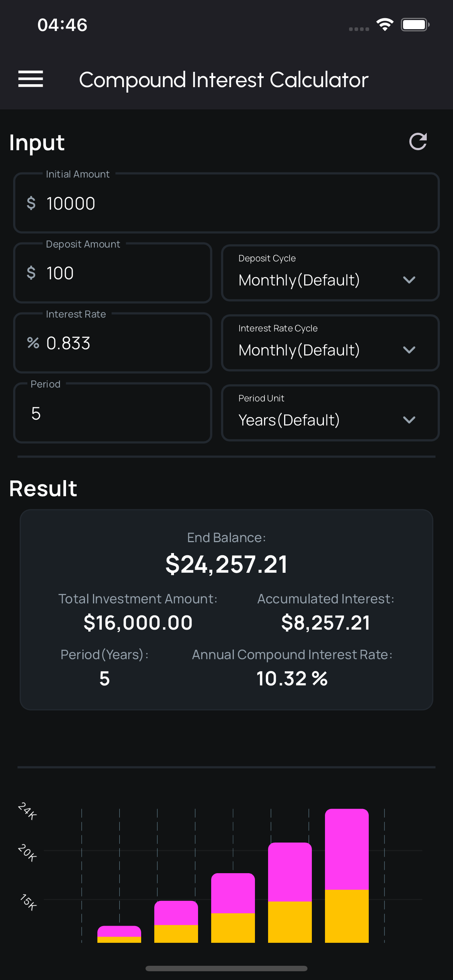The height and width of the screenshot is (980, 453).
Task: Open the Period Unit dropdown
Action: point(330,413)
